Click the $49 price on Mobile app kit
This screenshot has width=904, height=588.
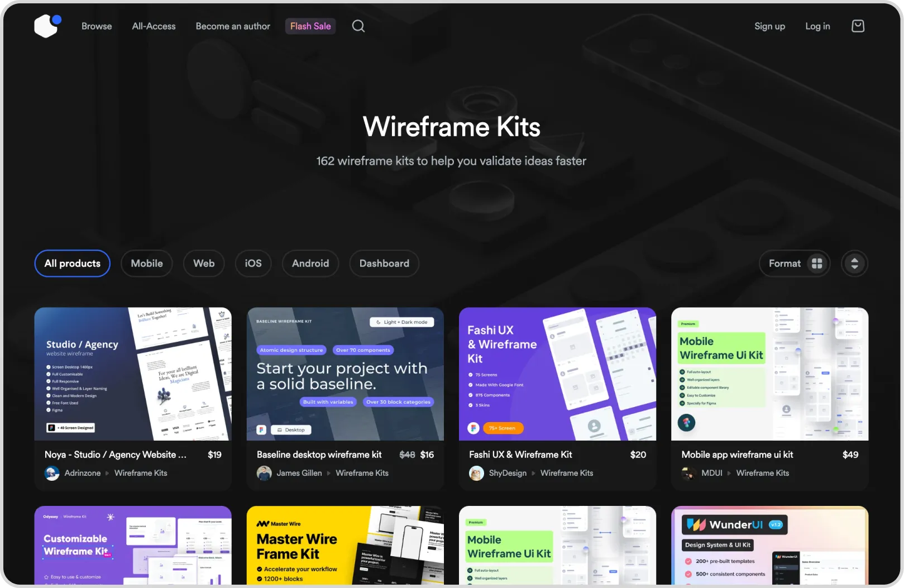(x=850, y=455)
